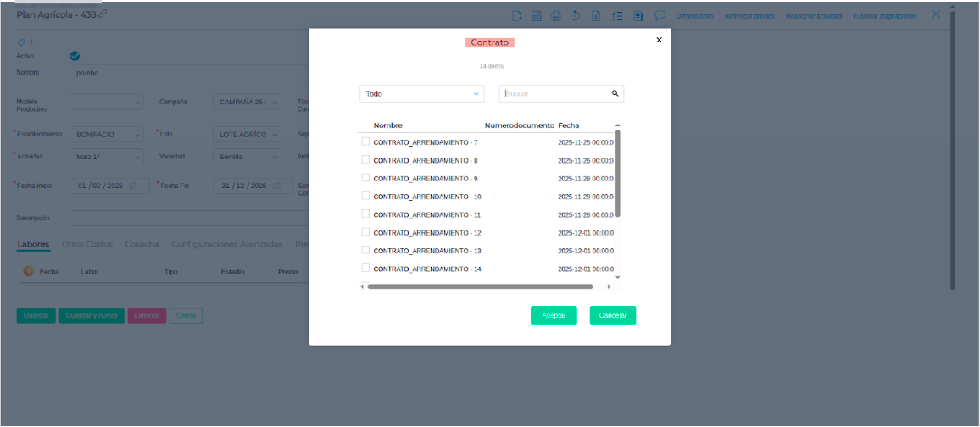Image resolution: width=980 pixels, height=427 pixels.
Task: Open the Cosecha tab
Action: pyautogui.click(x=142, y=244)
